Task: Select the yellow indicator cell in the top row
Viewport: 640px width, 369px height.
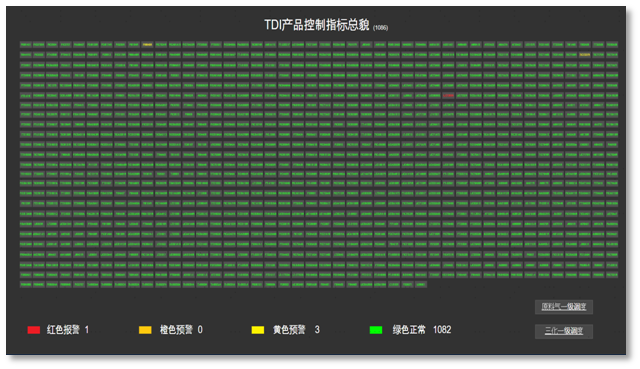Action: click(147, 44)
